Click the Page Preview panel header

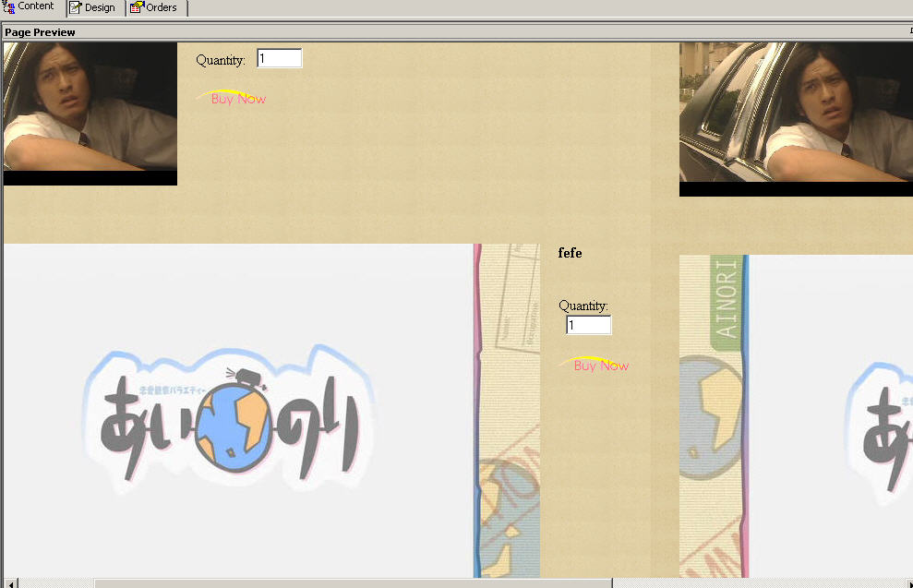(x=41, y=32)
